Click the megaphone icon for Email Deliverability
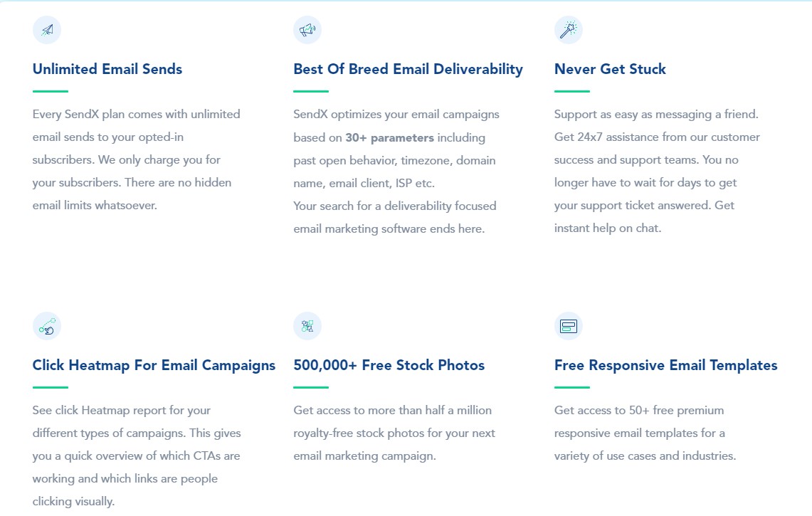 [307, 30]
